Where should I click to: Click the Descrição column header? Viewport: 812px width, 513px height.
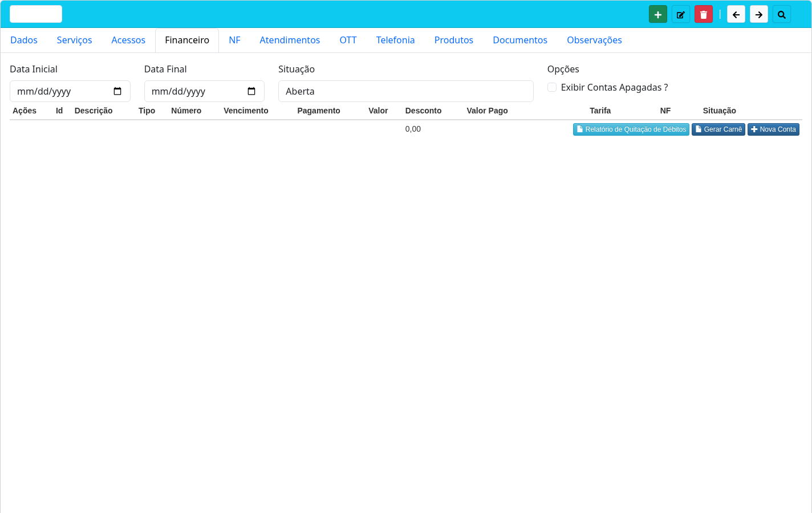pyautogui.click(x=94, y=111)
